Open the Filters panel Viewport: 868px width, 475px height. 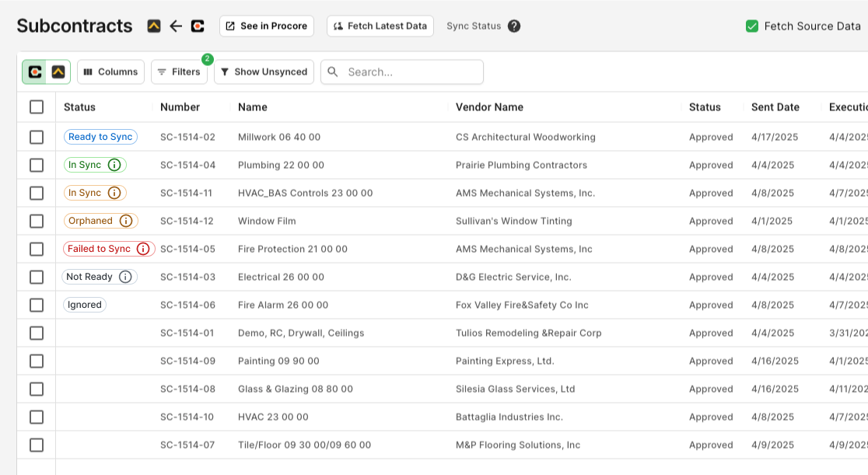pyautogui.click(x=179, y=72)
